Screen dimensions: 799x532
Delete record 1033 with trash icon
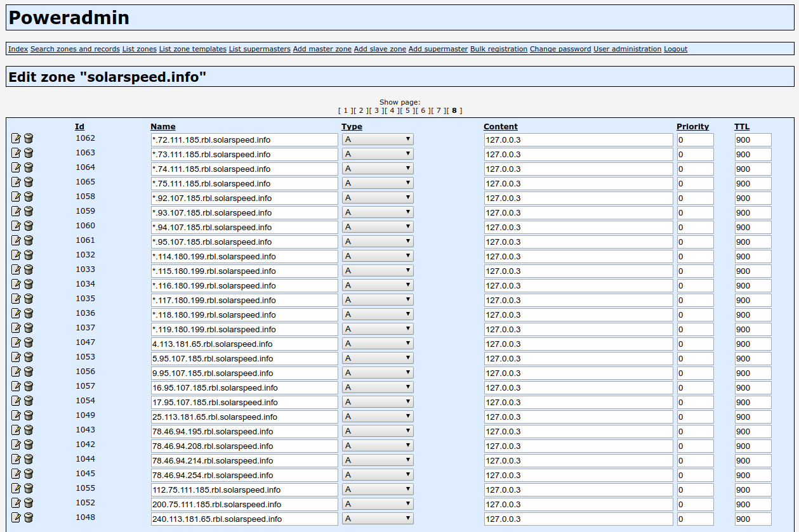pos(29,269)
